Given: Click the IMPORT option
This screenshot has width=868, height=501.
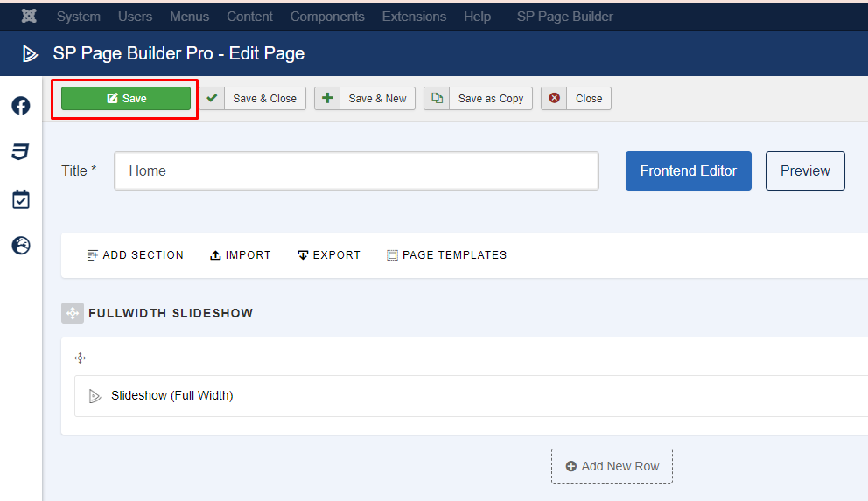Looking at the screenshot, I should [241, 255].
